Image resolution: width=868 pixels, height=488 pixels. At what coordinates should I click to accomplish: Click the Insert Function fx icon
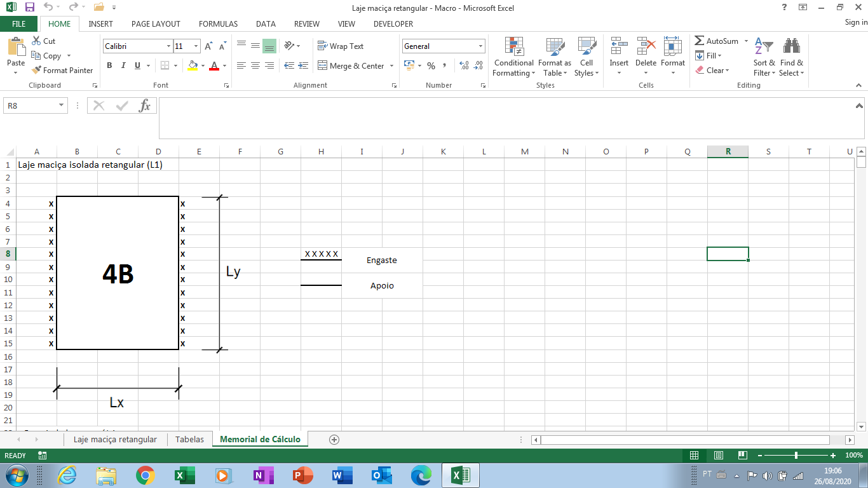(x=145, y=105)
